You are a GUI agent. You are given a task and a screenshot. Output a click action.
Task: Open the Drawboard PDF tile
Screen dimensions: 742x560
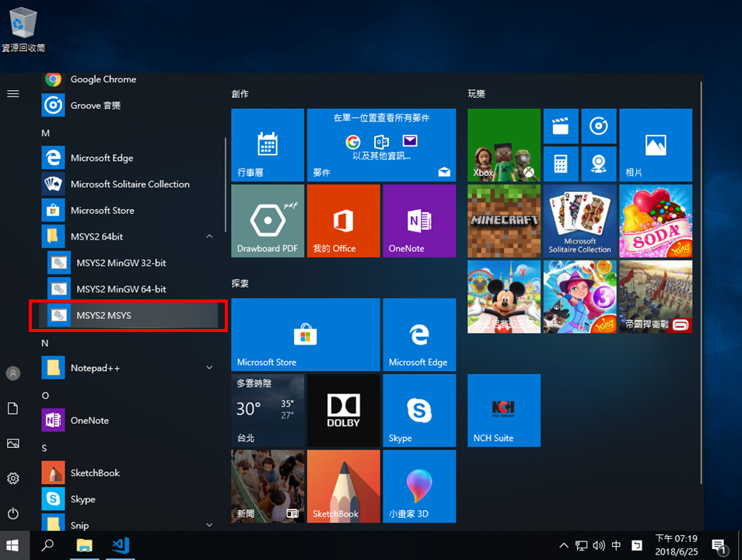(x=268, y=221)
